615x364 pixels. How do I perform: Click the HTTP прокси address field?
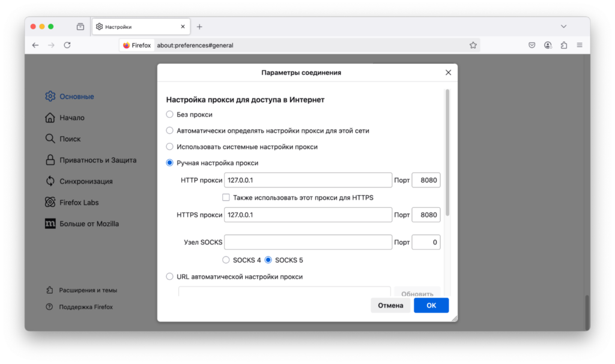coord(308,180)
